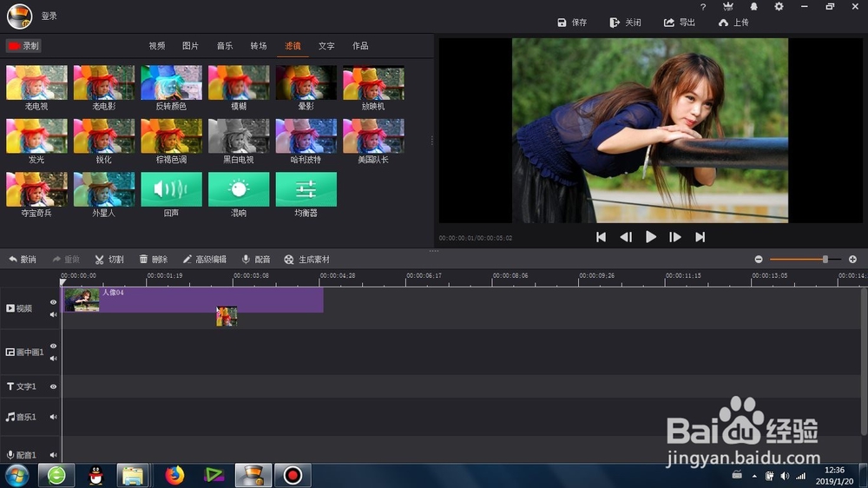Click the 配音 voiceover microphone tool
The height and width of the screenshot is (488, 868).
coord(256,260)
